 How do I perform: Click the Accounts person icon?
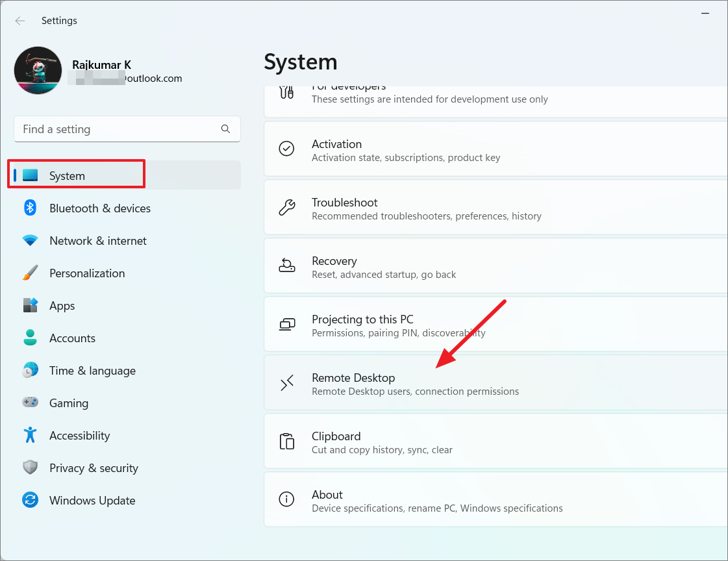pyautogui.click(x=30, y=338)
